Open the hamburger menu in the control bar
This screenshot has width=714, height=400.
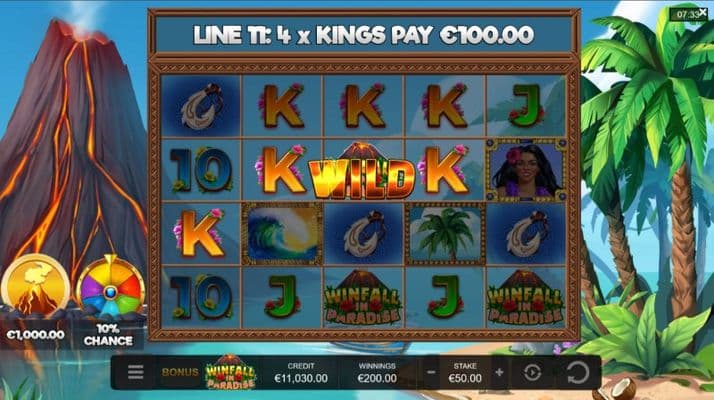click(x=135, y=372)
